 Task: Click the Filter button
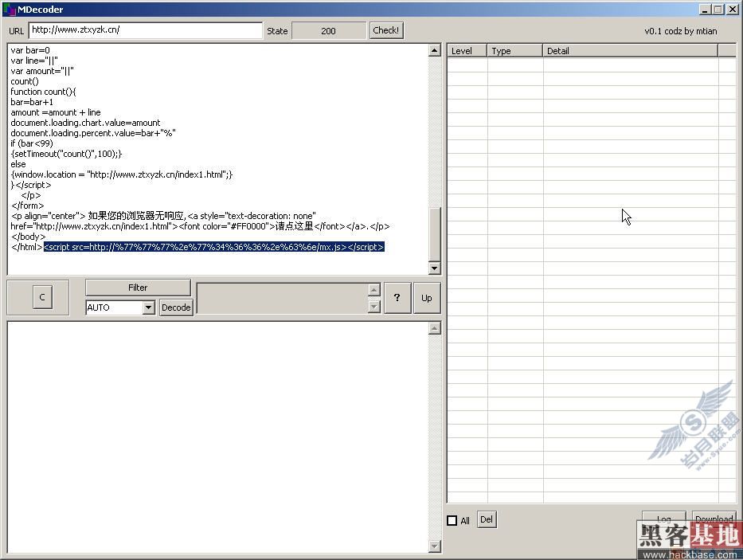coord(138,288)
